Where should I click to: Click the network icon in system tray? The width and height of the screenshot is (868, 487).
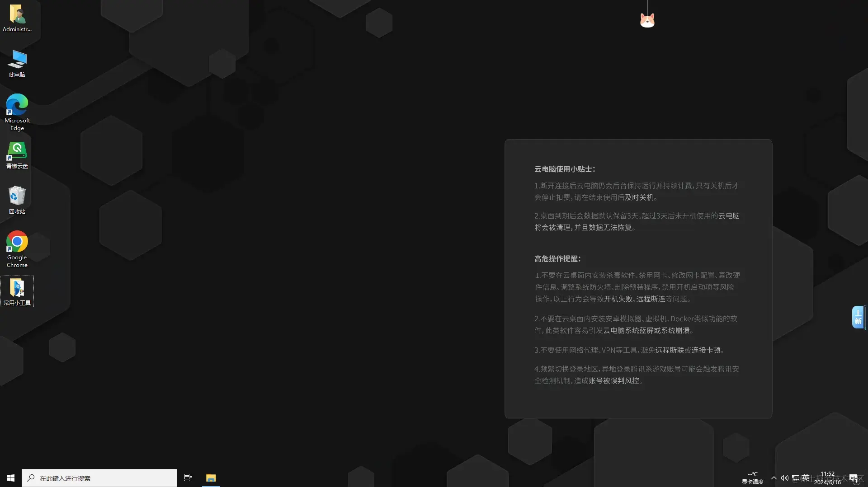(x=795, y=478)
